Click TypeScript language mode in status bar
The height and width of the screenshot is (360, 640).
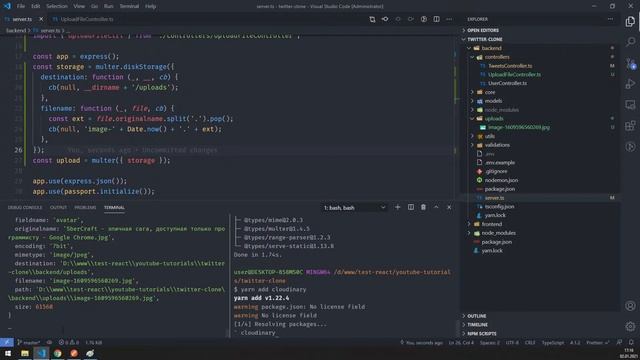(553, 342)
